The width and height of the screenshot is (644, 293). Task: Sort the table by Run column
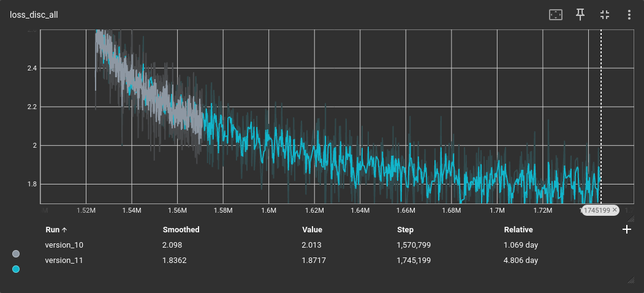coord(52,230)
